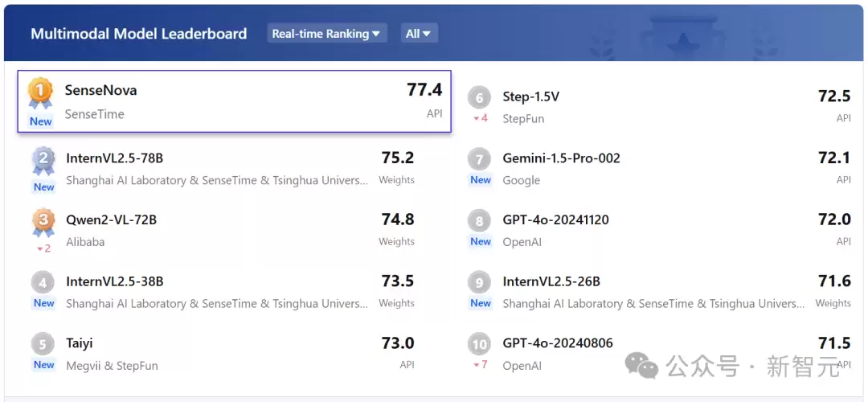
Task: Click the rank 8 badge beside GPT-4o-20241120
Action: [x=479, y=222]
